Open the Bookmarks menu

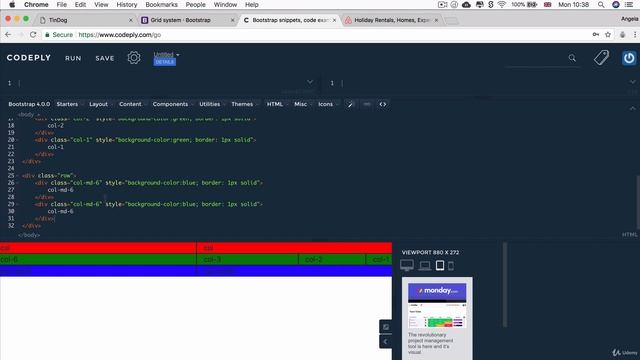pyautogui.click(x=161, y=4)
